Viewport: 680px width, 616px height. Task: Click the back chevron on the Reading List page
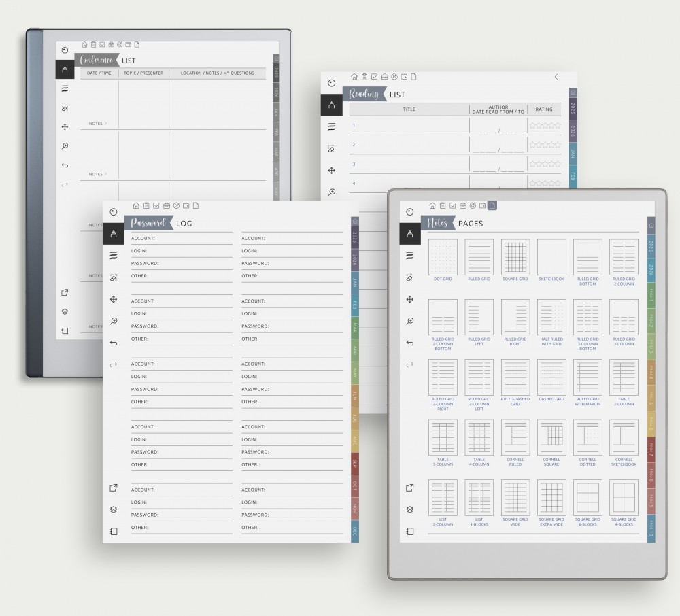pyautogui.click(x=556, y=77)
